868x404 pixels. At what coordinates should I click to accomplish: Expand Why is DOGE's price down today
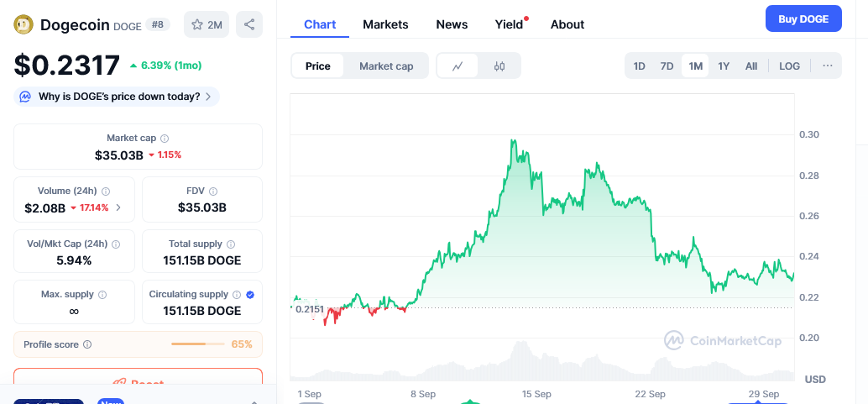(118, 97)
